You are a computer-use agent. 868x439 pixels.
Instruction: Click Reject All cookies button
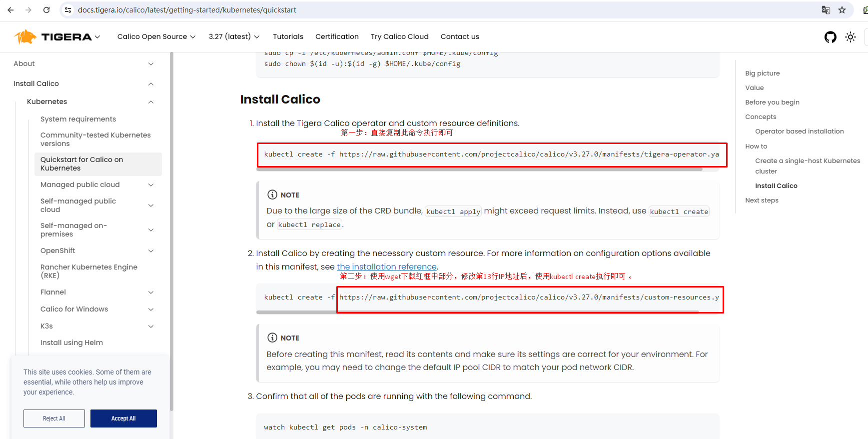click(54, 418)
